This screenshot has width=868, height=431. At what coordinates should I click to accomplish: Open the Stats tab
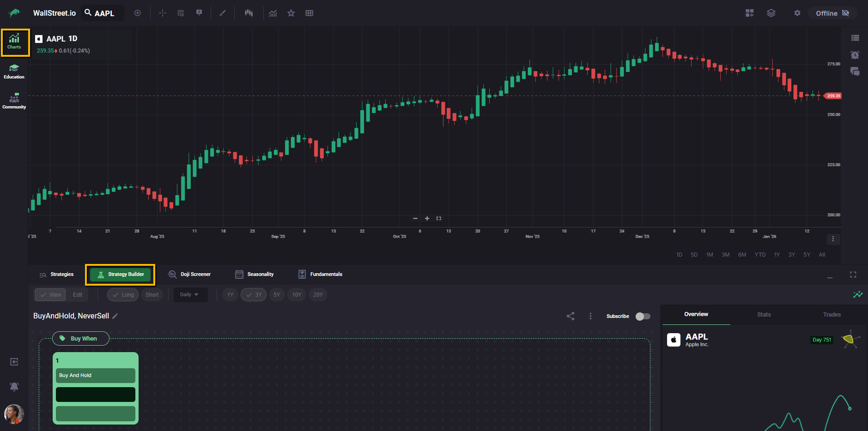click(x=764, y=315)
